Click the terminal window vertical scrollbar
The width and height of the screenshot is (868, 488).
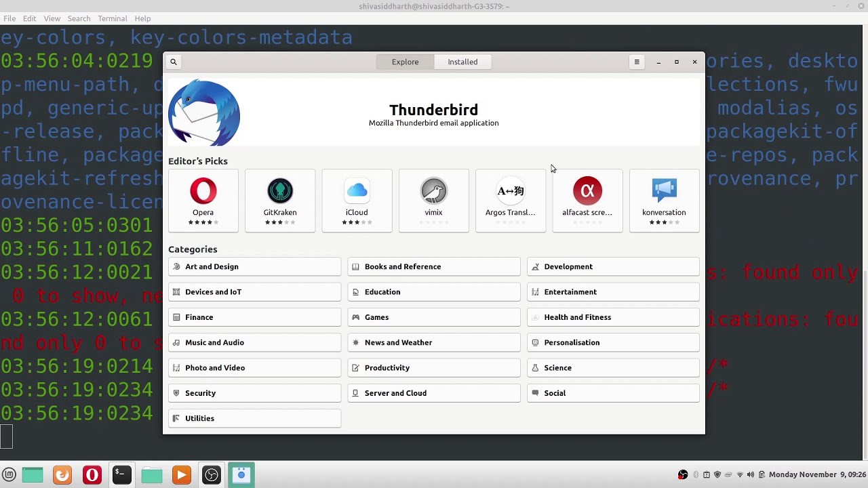(x=865, y=366)
